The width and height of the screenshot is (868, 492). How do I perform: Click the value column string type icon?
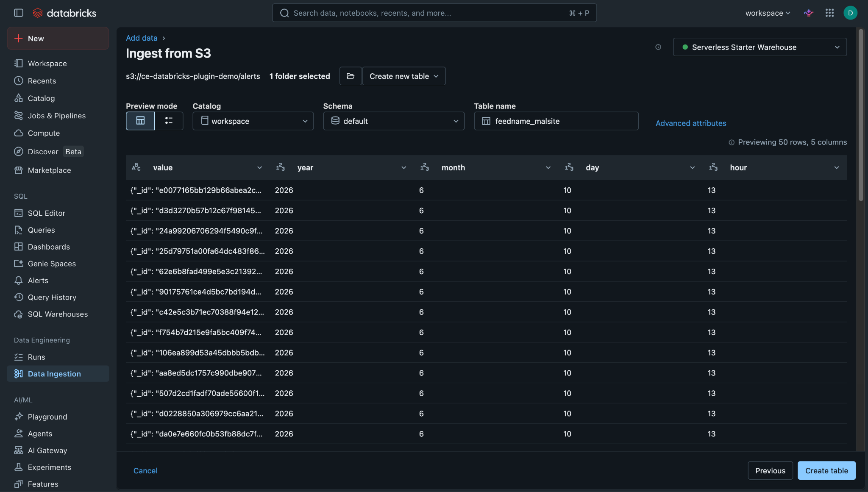coord(136,167)
